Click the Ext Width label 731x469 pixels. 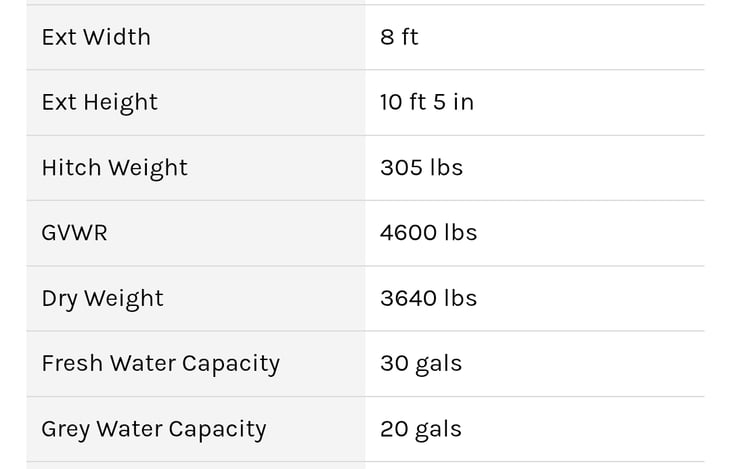point(96,37)
